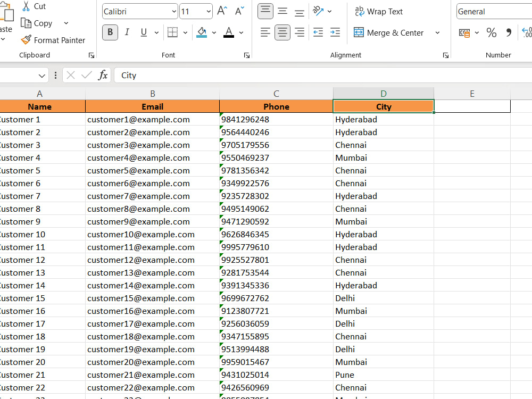Viewport: 532px width, 399px height.
Task: Select phone cell 9699672762
Action: click(276, 298)
